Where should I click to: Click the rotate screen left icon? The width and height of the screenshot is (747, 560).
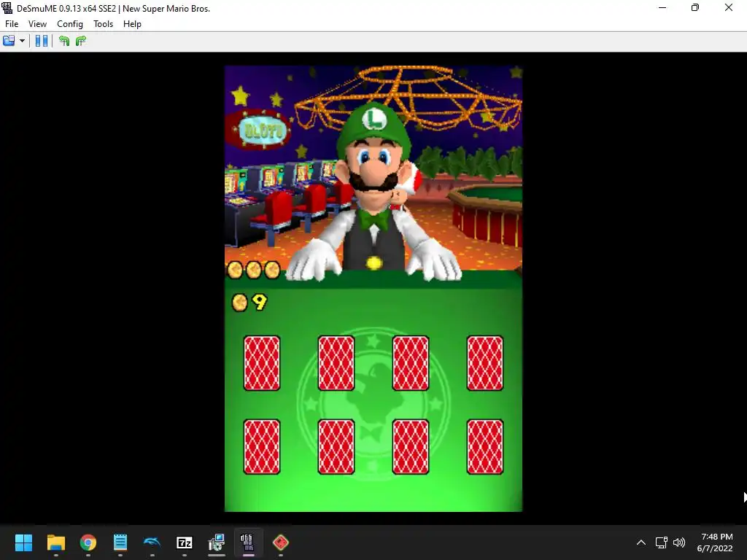pyautogui.click(x=64, y=41)
